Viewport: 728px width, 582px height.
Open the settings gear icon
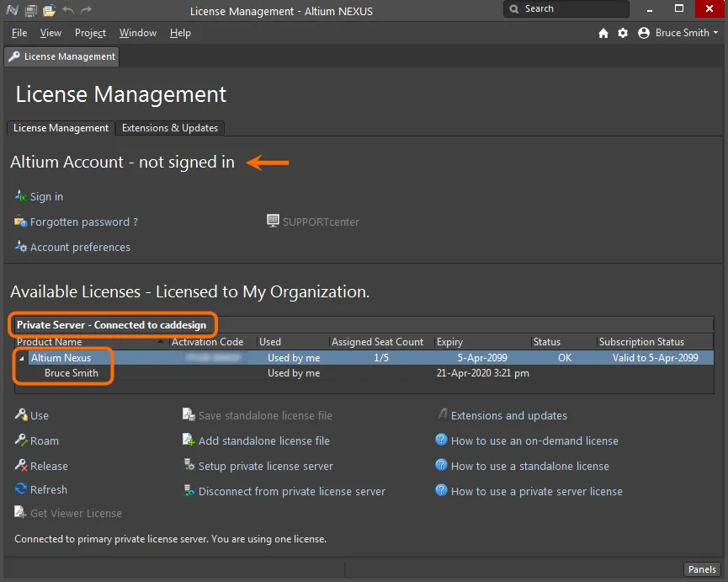[x=623, y=33]
